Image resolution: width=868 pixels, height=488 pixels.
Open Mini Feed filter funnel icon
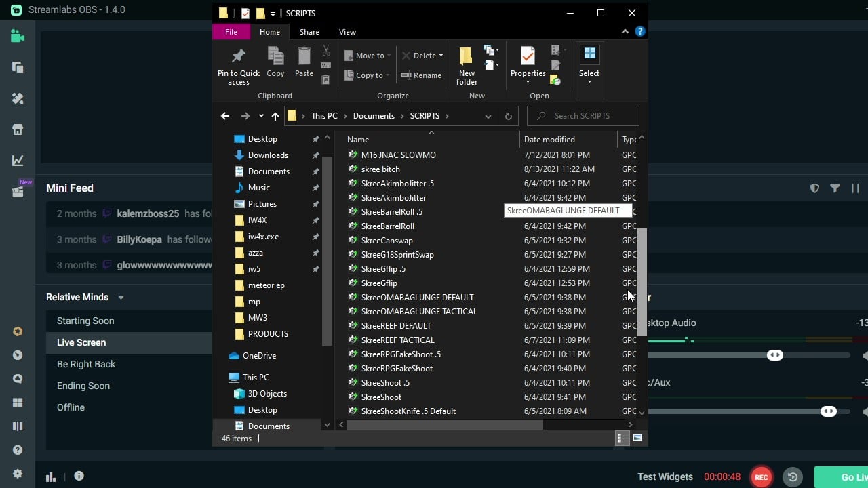coord(835,188)
